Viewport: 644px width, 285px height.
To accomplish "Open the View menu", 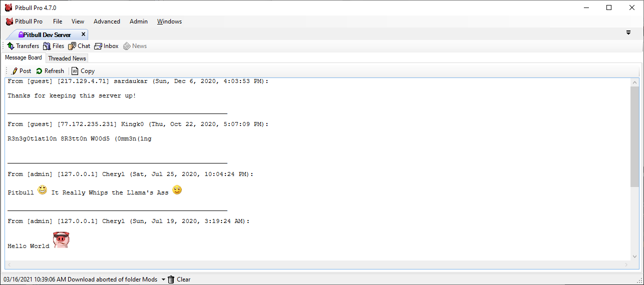I will pos(78,21).
